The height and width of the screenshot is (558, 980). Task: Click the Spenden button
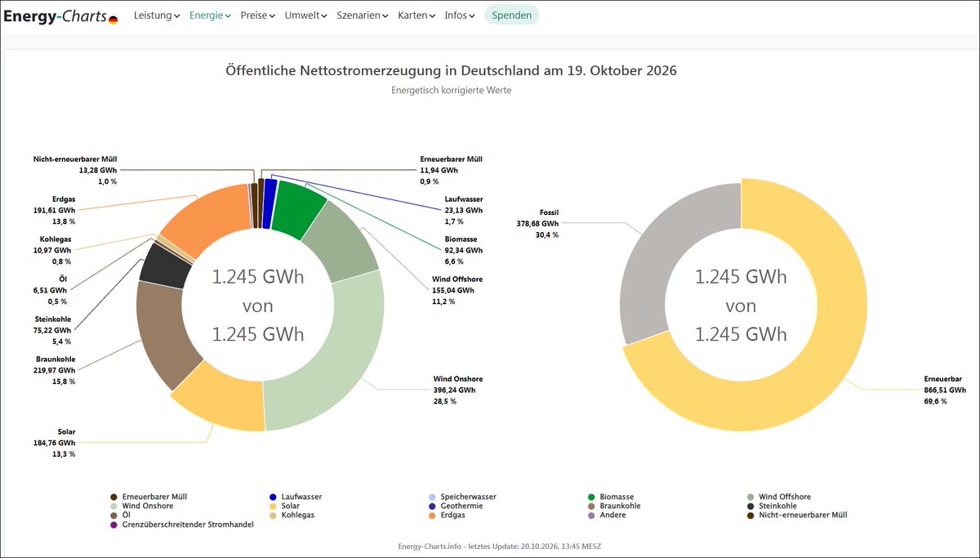point(512,16)
